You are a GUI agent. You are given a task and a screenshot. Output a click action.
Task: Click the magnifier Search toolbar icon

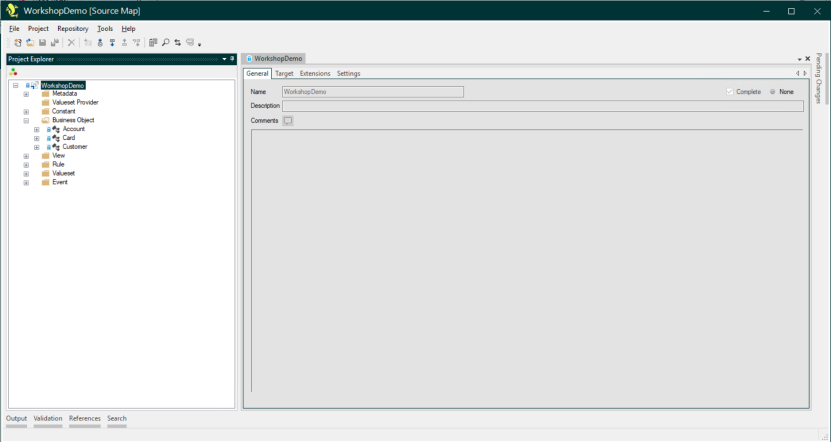point(165,43)
